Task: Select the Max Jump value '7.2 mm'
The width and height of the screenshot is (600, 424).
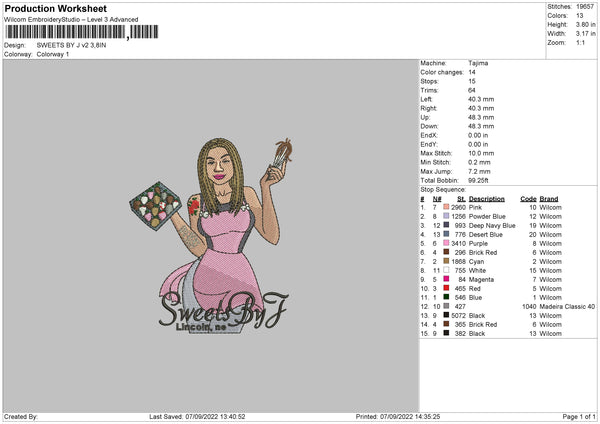Action: click(479, 171)
